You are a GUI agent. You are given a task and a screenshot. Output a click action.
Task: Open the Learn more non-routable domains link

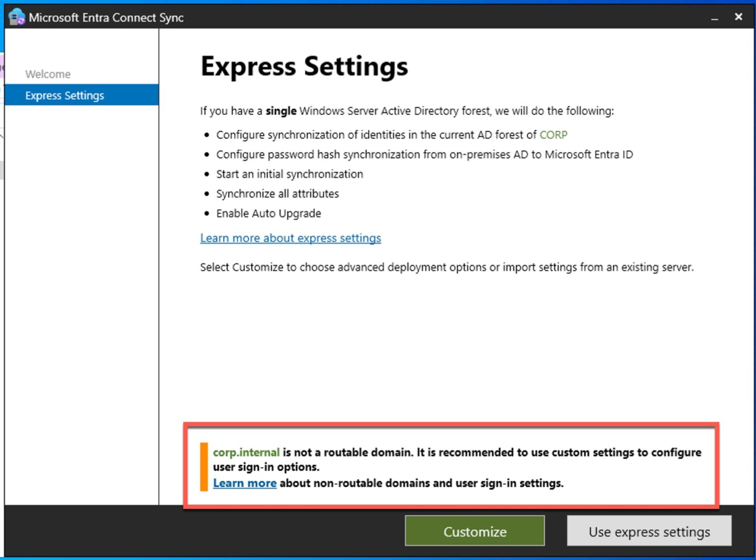pyautogui.click(x=245, y=483)
